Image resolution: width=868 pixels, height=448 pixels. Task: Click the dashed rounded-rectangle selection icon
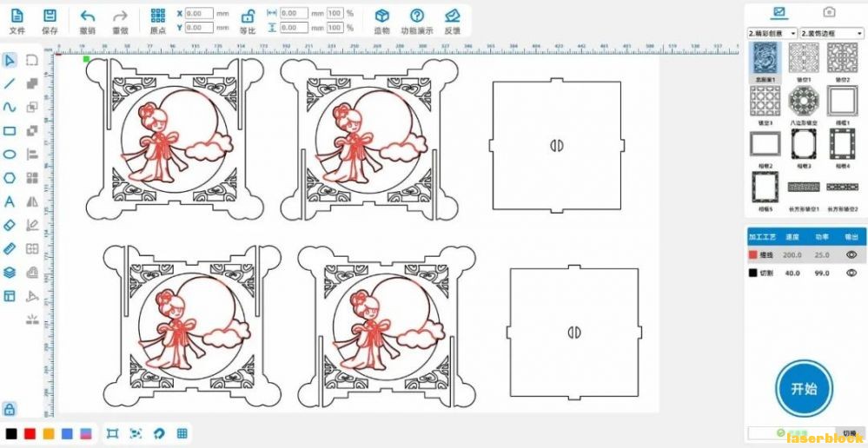click(x=32, y=60)
